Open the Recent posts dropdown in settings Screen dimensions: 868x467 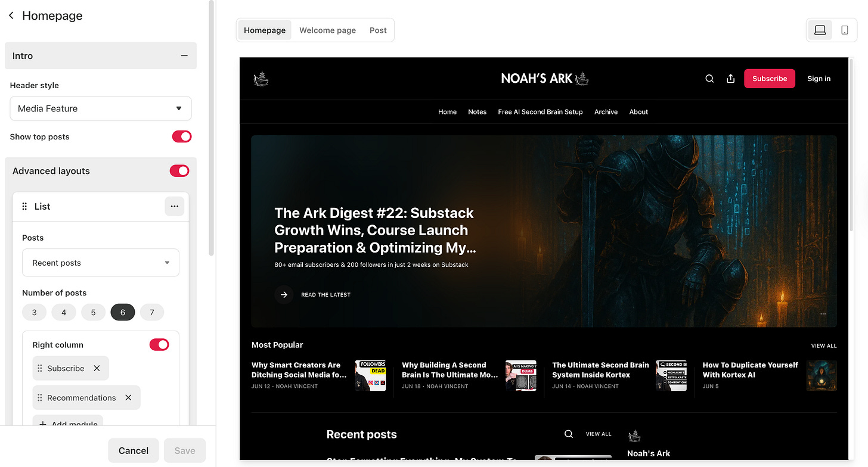point(101,263)
